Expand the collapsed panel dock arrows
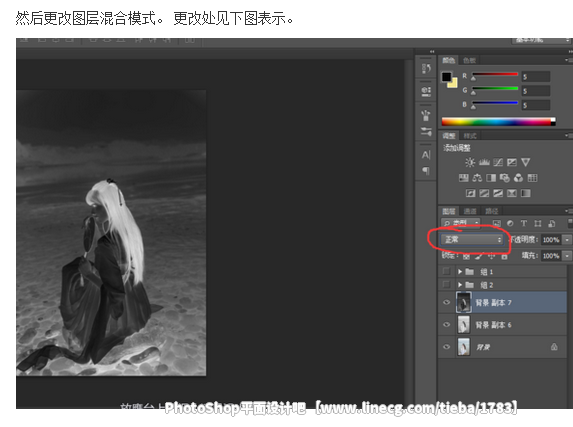 (x=432, y=52)
